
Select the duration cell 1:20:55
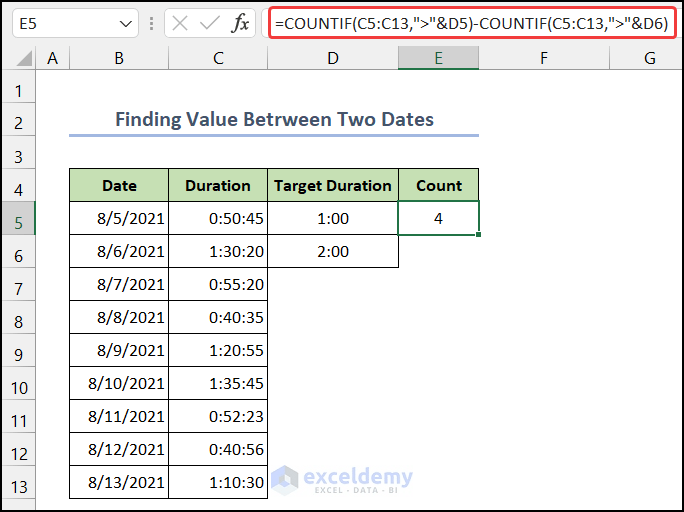(x=218, y=350)
